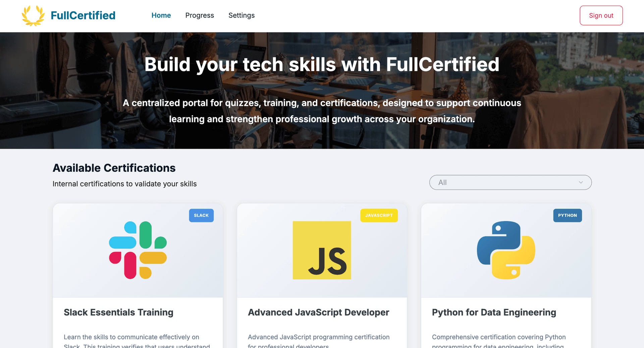The image size is (644, 348).
Task: Click the chevron arrow on filter dropdown
Action: 581,183
